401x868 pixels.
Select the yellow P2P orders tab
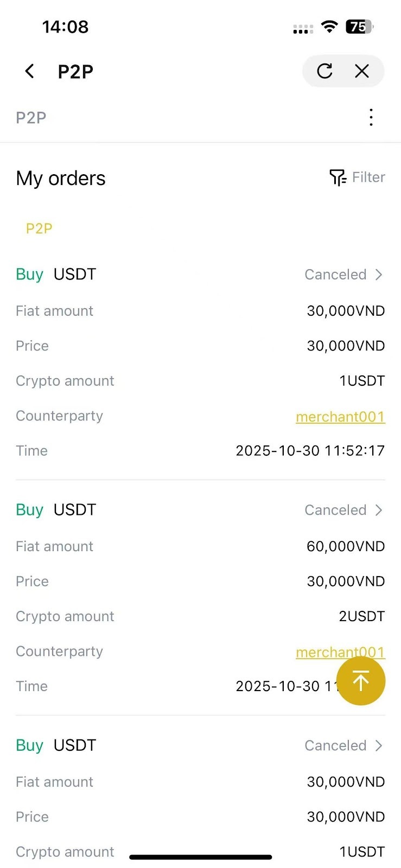tap(39, 228)
